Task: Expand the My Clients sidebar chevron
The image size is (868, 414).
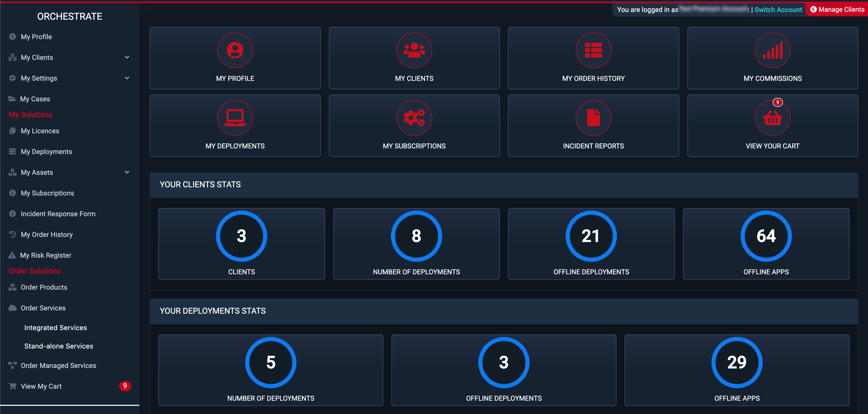Action: [127, 57]
